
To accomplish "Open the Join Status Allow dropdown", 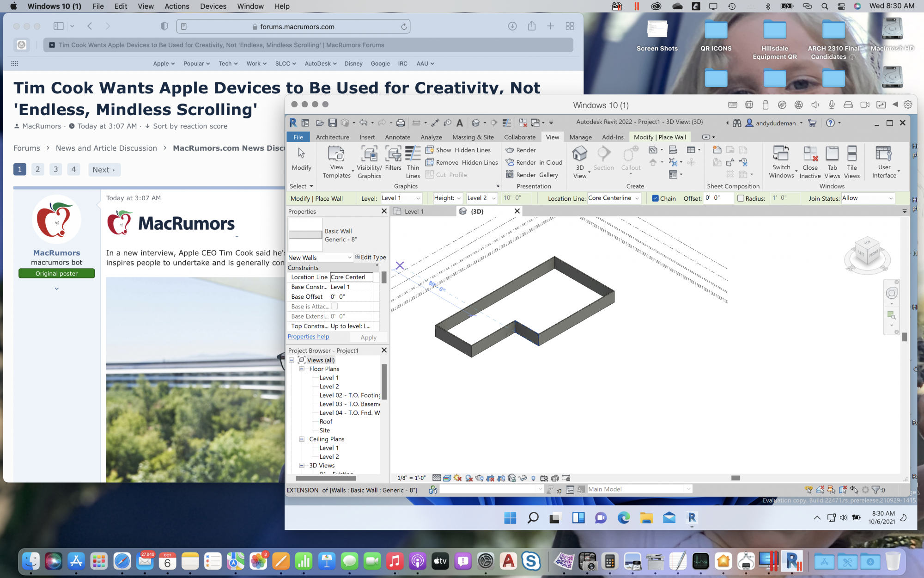I will click(x=868, y=198).
